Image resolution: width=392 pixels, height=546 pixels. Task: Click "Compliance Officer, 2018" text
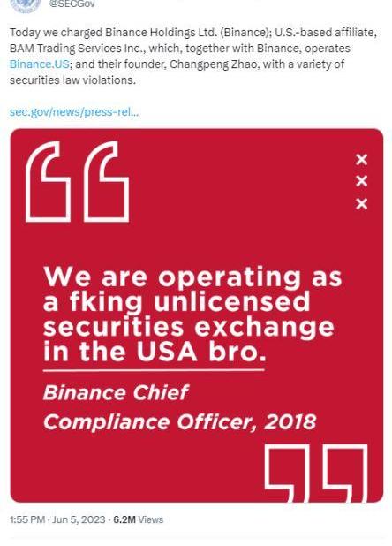click(x=179, y=422)
